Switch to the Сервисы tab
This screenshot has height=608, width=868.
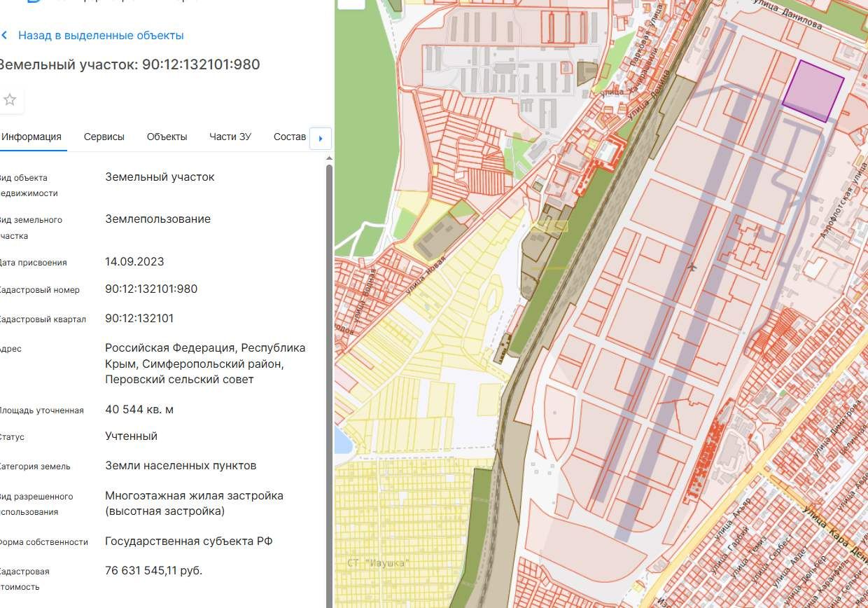[104, 137]
